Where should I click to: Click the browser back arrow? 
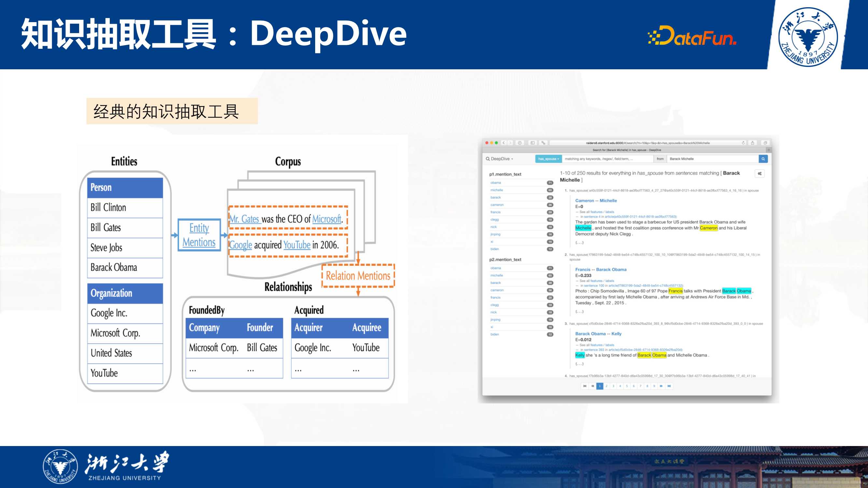click(x=504, y=143)
